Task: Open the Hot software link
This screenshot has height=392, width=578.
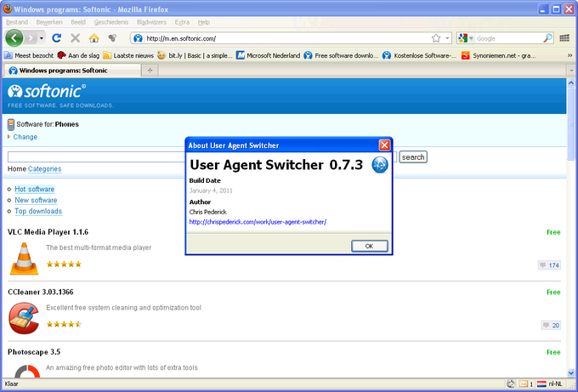Action: [34, 189]
